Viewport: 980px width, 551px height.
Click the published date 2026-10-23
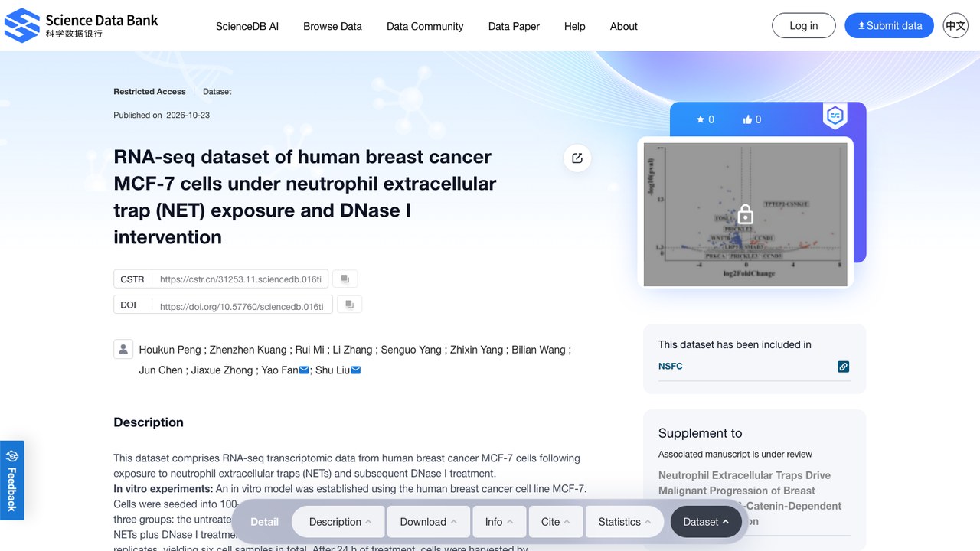pyautogui.click(x=188, y=116)
